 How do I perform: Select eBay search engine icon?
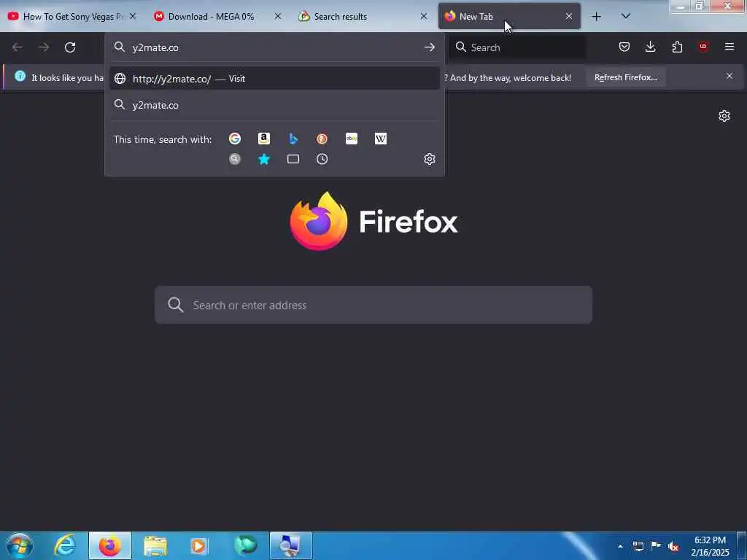coord(352,139)
